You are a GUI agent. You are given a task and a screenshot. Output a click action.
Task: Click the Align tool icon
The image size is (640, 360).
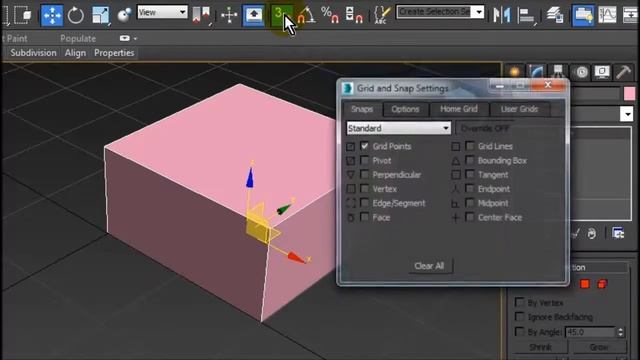pyautogui.click(x=526, y=16)
